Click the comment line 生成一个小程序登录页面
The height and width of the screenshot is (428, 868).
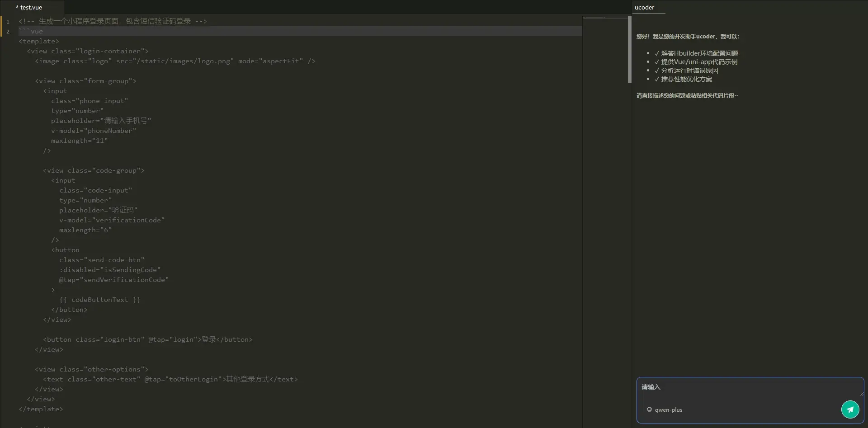pos(113,21)
